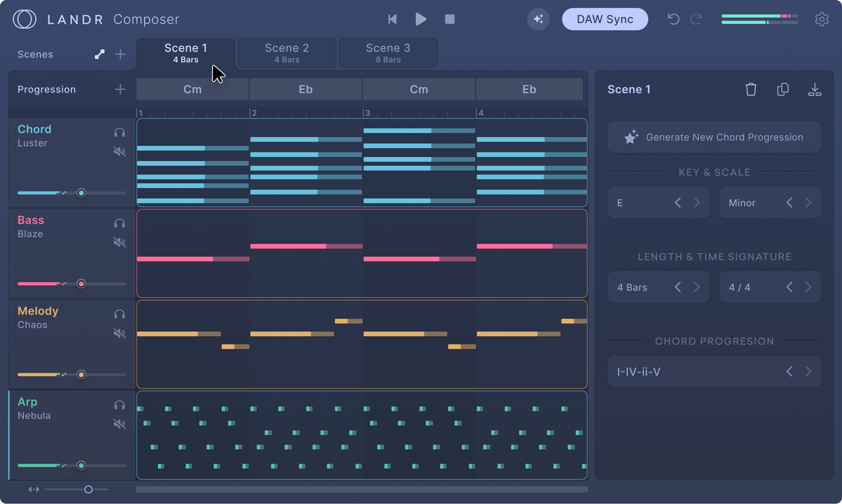Duplicate Scene 1 using the copy icon
Screen dimensions: 842x504
point(783,89)
